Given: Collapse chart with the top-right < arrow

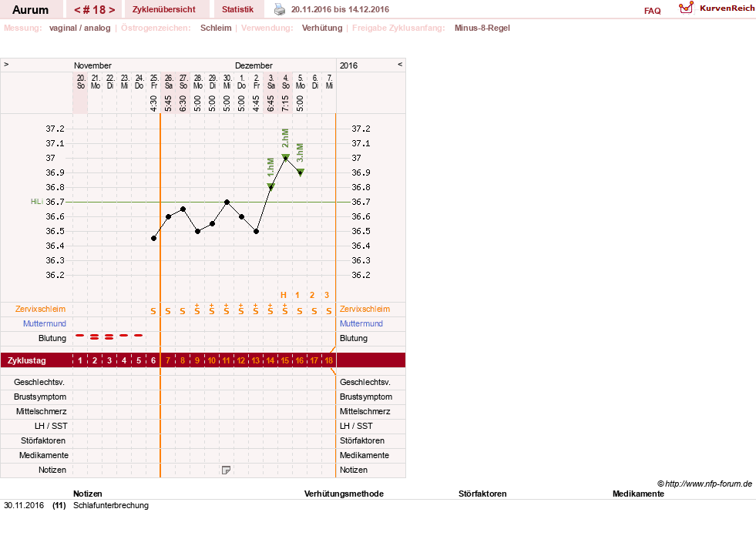Looking at the screenshot, I should pyautogui.click(x=400, y=64).
